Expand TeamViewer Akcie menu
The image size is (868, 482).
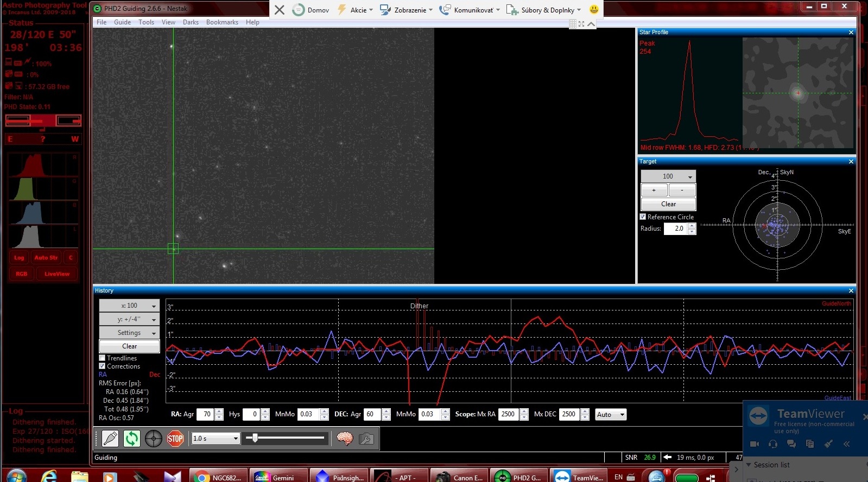(355, 10)
